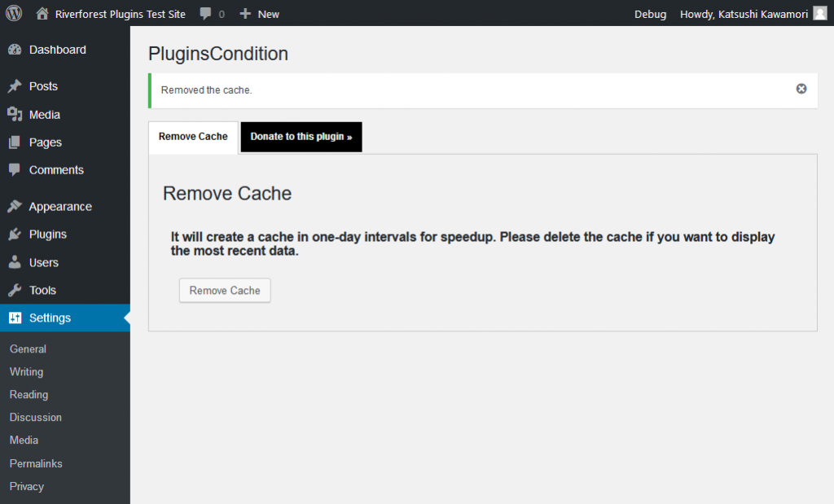Click the Plugins plug icon
The width and height of the screenshot is (834, 504).
tap(15, 234)
